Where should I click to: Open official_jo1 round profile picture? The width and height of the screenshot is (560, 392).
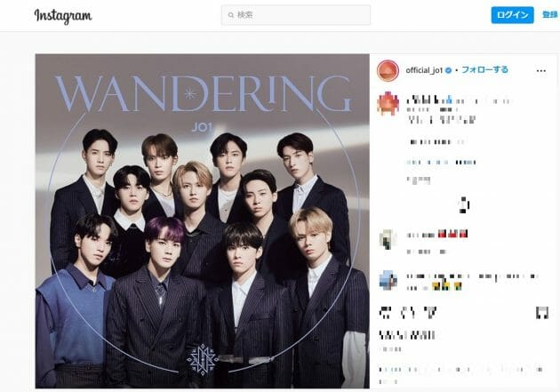pos(388,70)
